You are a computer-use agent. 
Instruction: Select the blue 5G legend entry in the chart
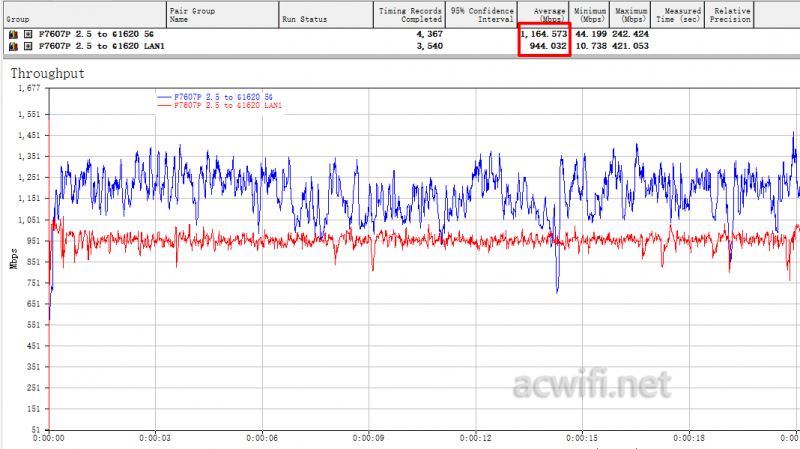pyautogui.click(x=215, y=97)
